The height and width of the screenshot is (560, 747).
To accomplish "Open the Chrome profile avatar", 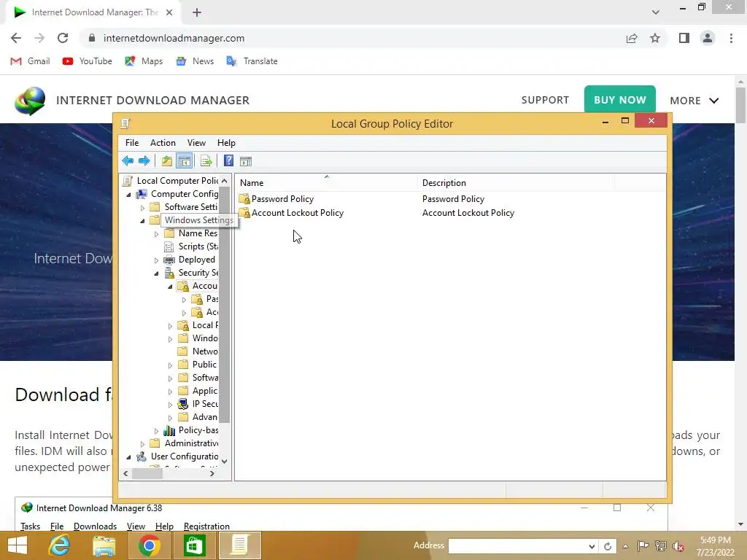I will [x=708, y=38].
